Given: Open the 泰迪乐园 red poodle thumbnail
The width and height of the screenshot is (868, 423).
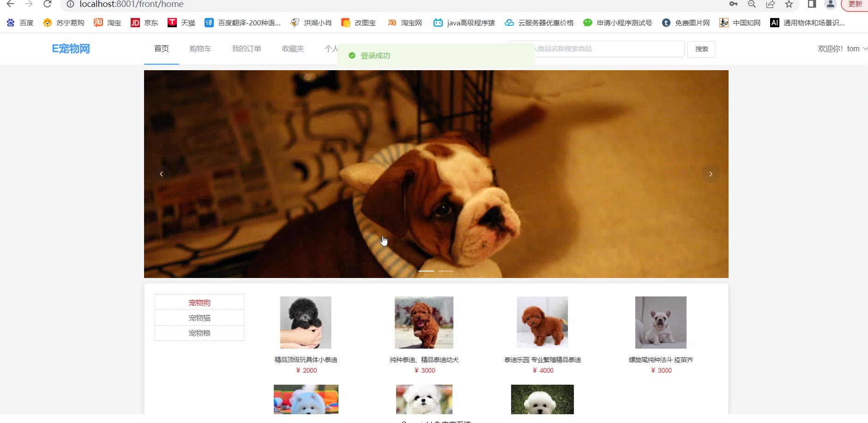Looking at the screenshot, I should click(x=542, y=322).
